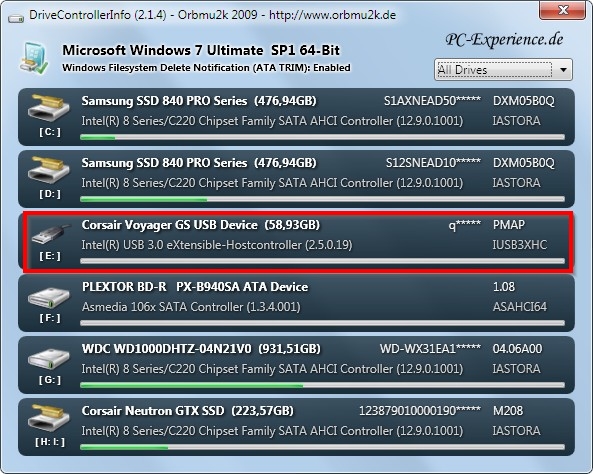Click the Windows system icon beside OS name
Viewport: 593px width, 474px height.
34,58
